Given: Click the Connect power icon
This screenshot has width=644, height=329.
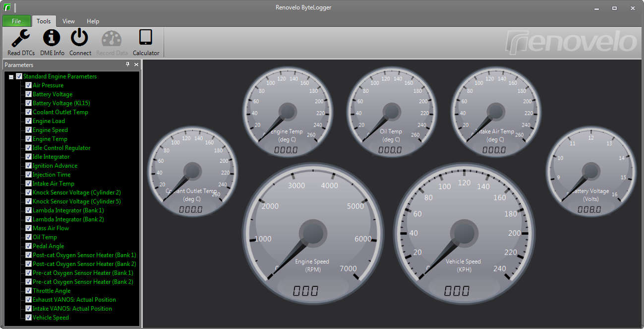Looking at the screenshot, I should (79, 38).
